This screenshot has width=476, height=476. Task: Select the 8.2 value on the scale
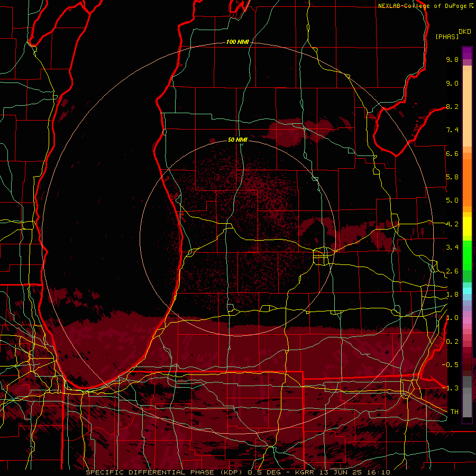(452, 106)
